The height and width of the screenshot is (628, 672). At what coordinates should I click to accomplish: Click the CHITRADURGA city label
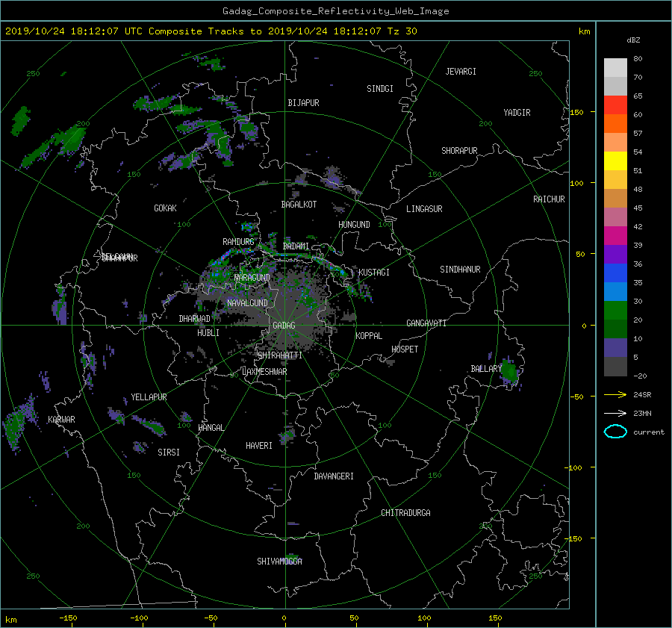[x=406, y=513]
